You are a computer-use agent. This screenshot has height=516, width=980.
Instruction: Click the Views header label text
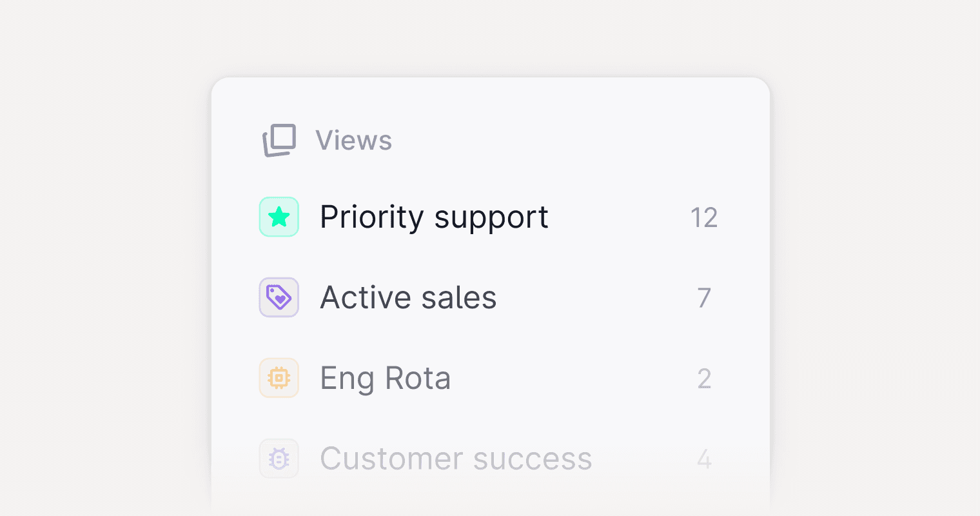click(353, 140)
